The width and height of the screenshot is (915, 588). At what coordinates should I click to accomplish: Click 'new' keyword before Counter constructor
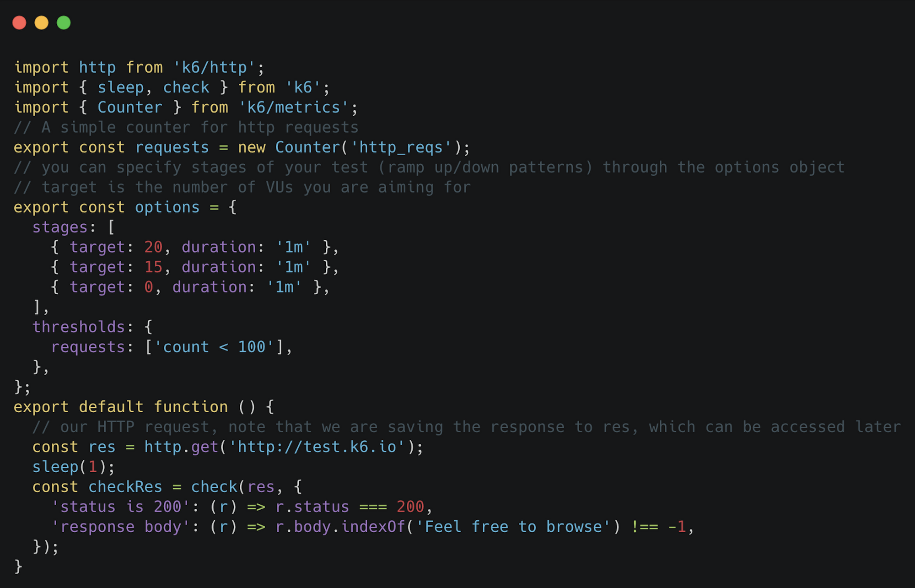[252, 148]
